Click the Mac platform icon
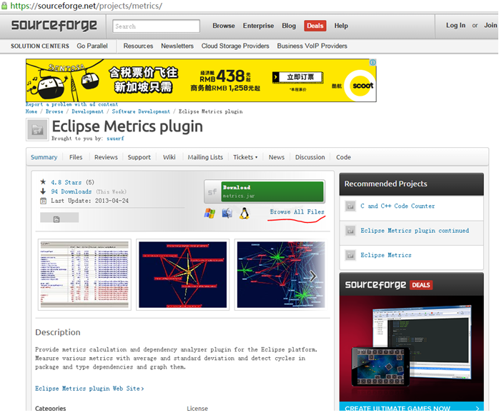This screenshot has width=504, height=420. point(227,213)
